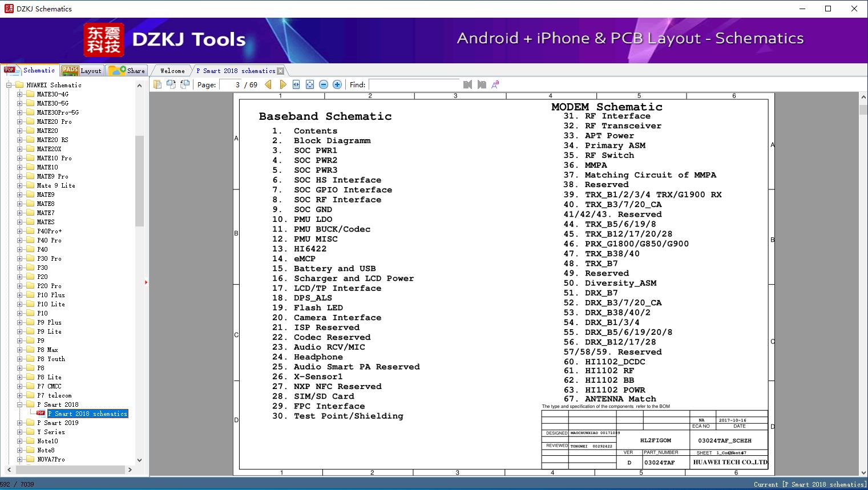
Task: Select the MATE30Pro-5G tree item
Action: pos(58,112)
